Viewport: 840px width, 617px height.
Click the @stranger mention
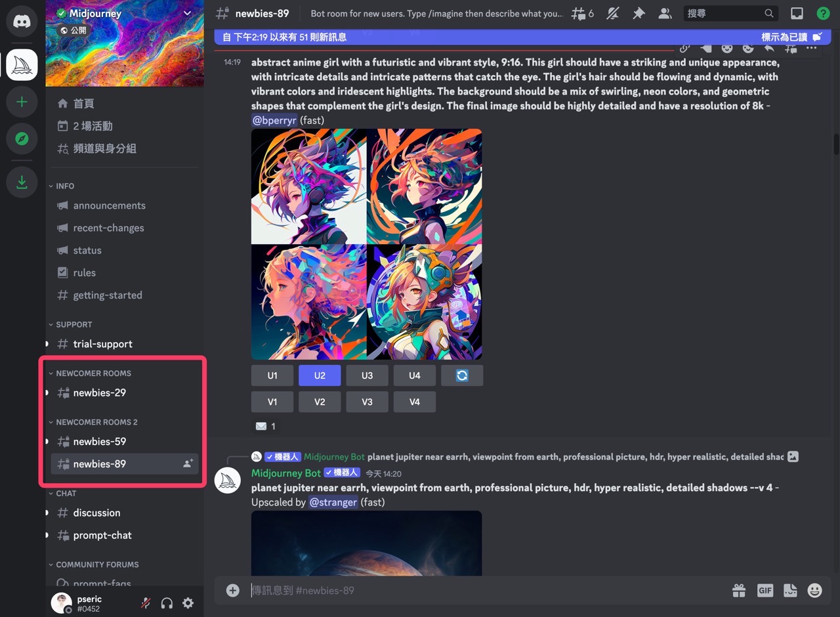[x=333, y=502]
